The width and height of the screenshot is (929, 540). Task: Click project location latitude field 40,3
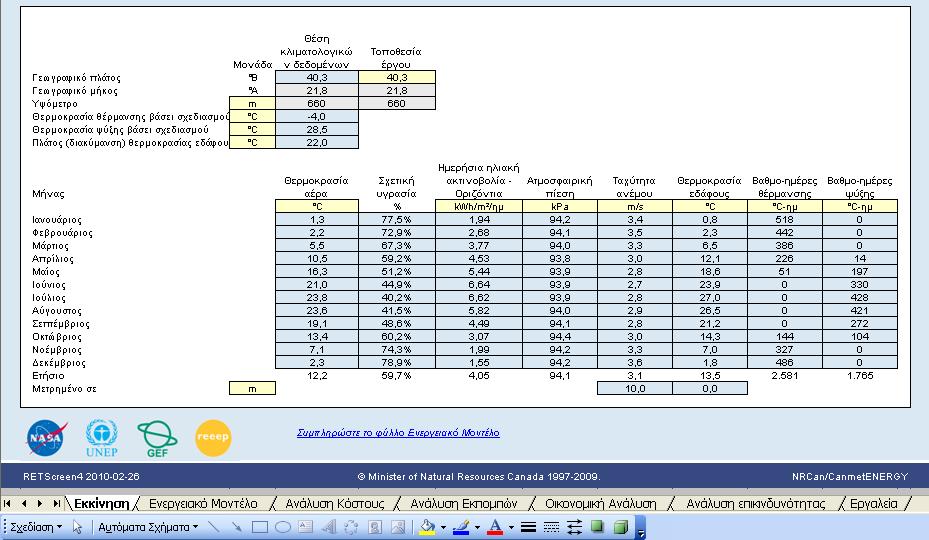pos(397,78)
